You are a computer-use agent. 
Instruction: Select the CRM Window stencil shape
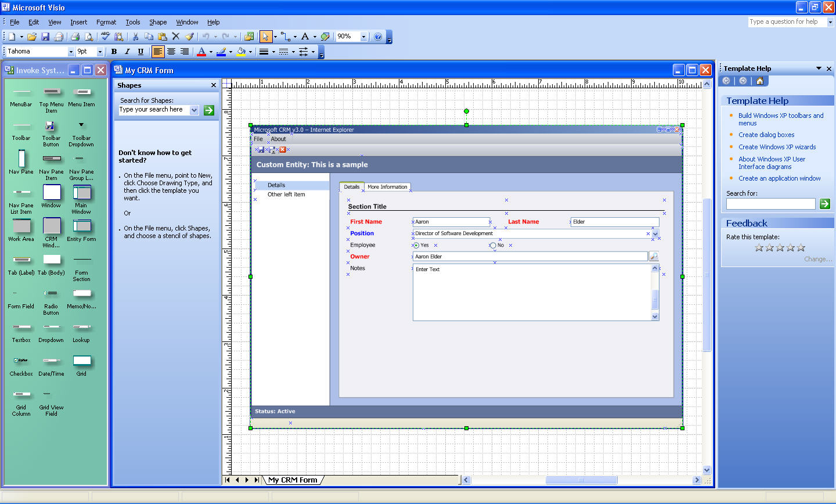coord(51,232)
